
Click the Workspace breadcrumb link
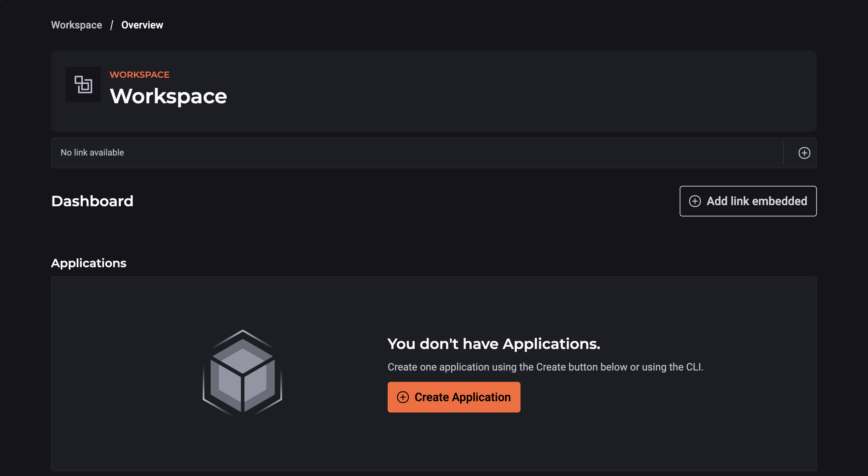click(x=76, y=25)
